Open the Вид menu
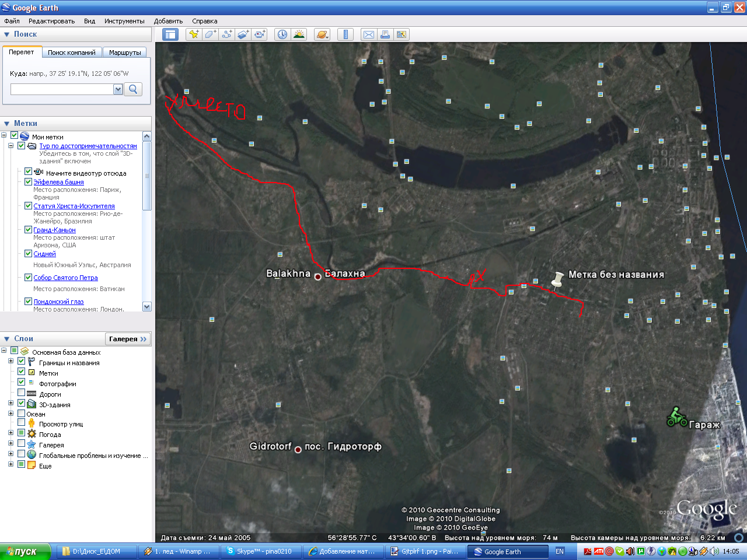Screen dimensions: 747x560 (x=89, y=21)
